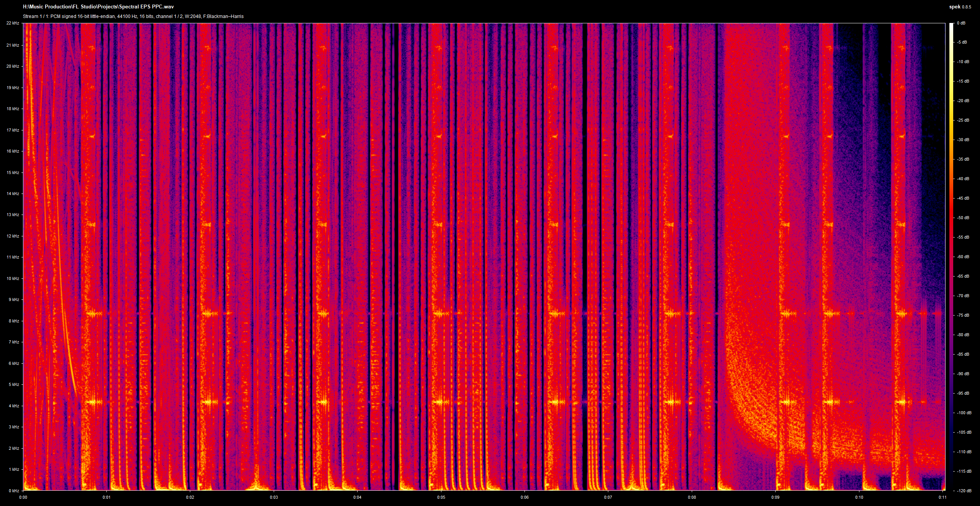The width and height of the screenshot is (980, 506).
Task: Select the 0:07 time axis marker
Action: (x=608, y=498)
